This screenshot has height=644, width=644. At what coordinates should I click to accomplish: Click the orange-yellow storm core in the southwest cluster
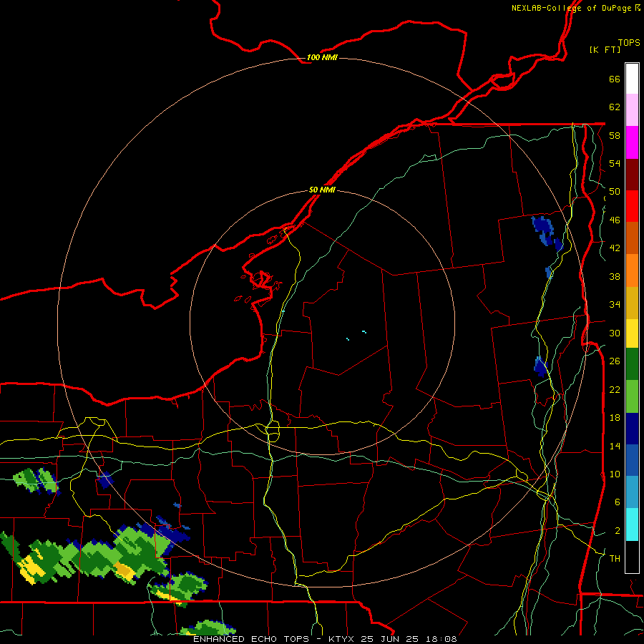pyautogui.click(x=124, y=571)
